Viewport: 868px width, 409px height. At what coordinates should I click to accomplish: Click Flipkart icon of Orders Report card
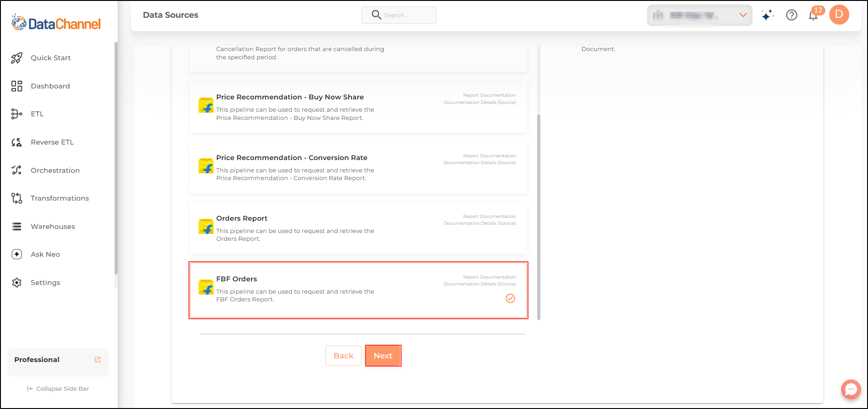pos(206,227)
